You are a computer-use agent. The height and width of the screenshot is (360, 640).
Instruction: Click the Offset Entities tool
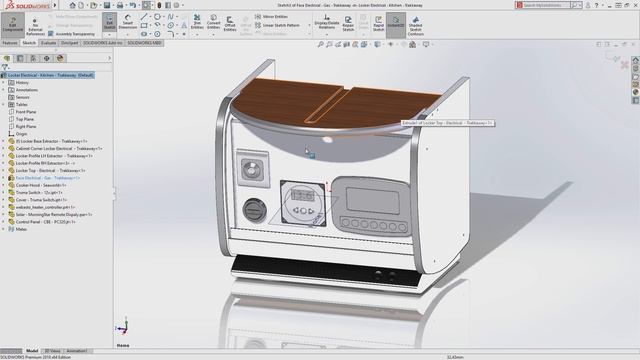pos(230,23)
